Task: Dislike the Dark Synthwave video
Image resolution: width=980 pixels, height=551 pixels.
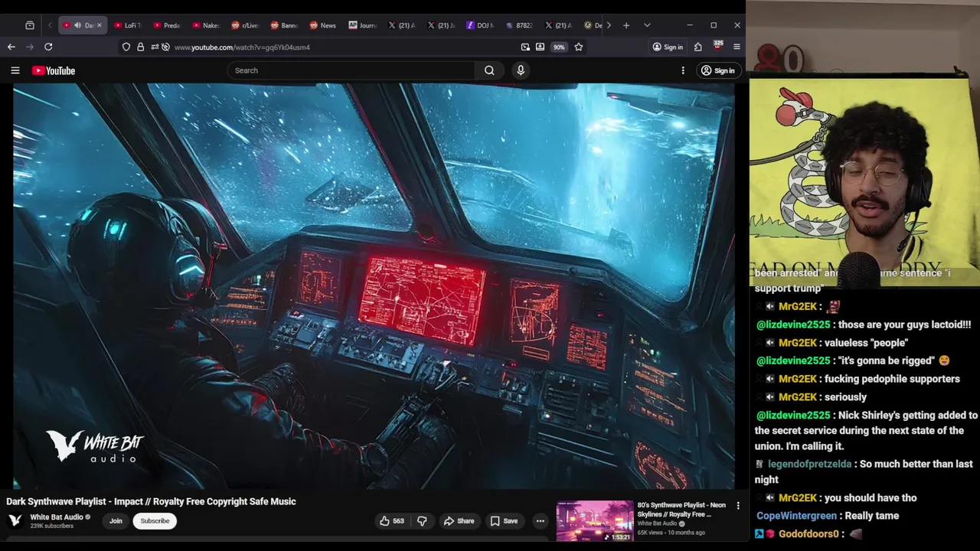Action: [422, 521]
